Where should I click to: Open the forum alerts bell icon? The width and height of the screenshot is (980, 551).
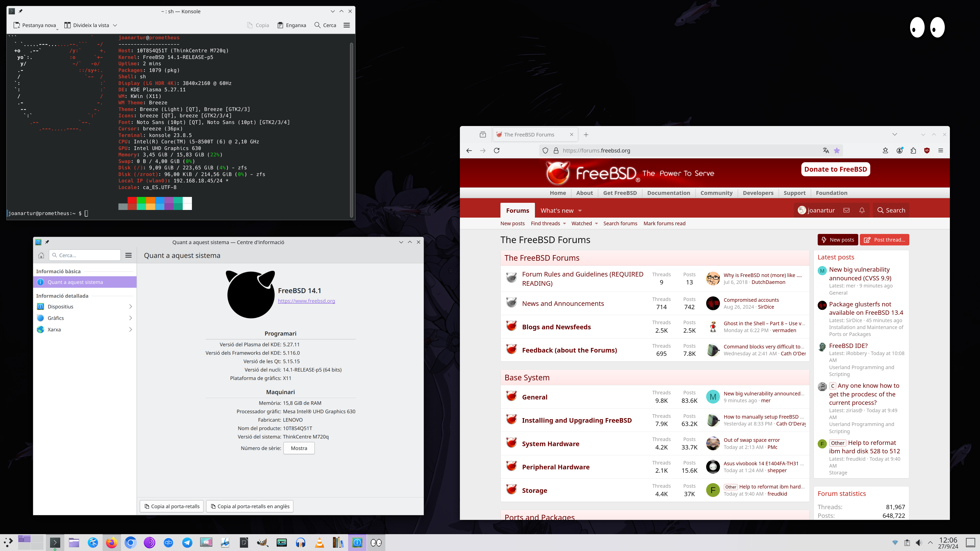coord(862,210)
